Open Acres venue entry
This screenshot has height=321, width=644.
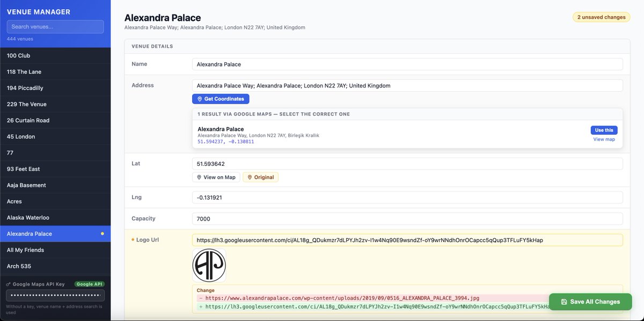pyautogui.click(x=55, y=201)
